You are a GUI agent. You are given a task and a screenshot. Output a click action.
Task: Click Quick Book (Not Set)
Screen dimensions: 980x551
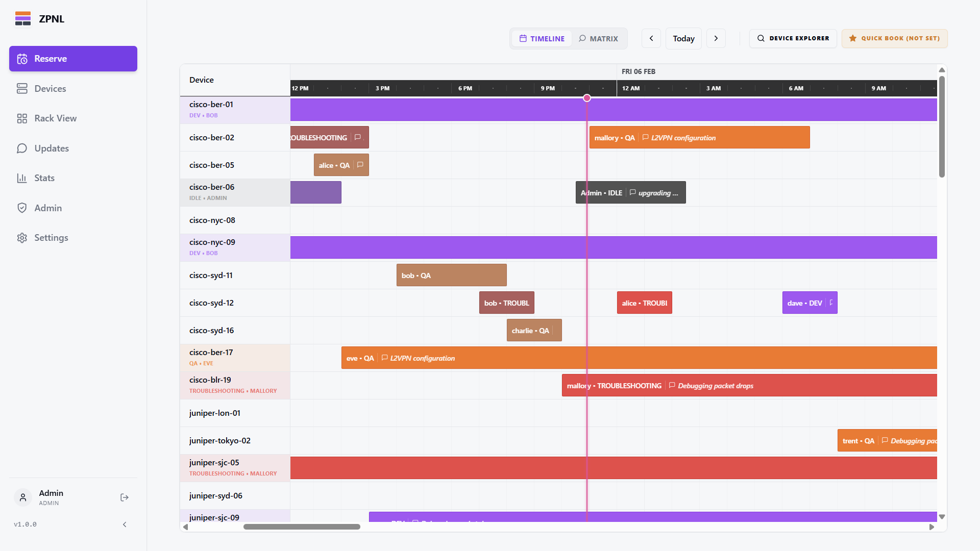coord(894,38)
